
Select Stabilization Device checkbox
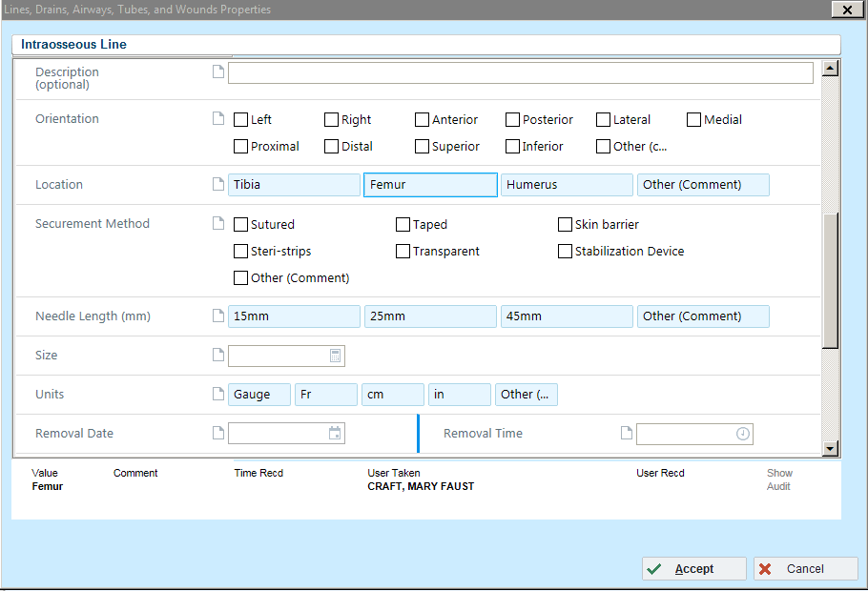tap(565, 252)
